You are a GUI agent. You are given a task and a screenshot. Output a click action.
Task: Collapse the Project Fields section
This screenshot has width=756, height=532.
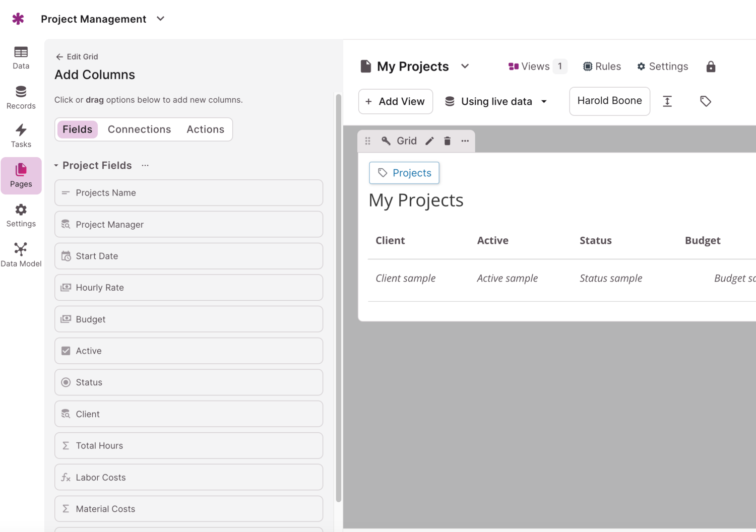pyautogui.click(x=56, y=166)
